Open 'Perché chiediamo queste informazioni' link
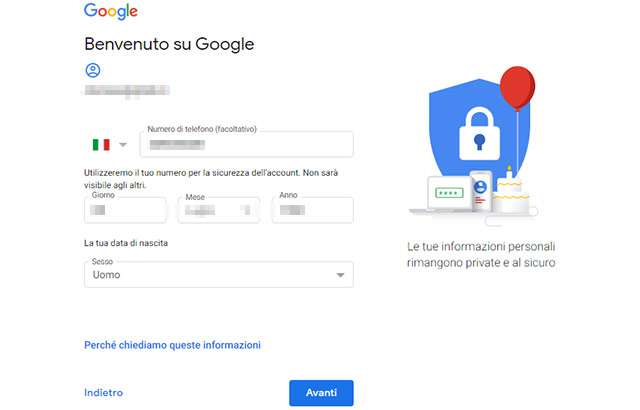The image size is (640, 410). [x=172, y=345]
